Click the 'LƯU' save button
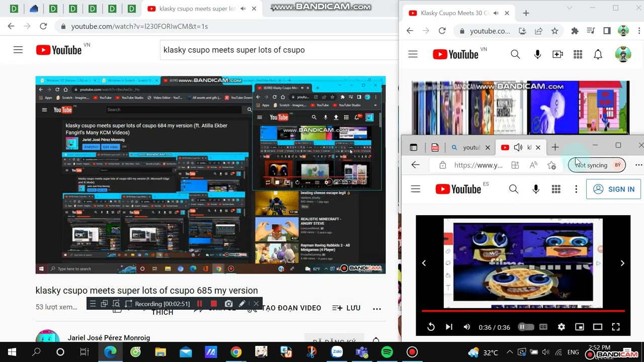The width and height of the screenshot is (644, 362). (x=347, y=308)
